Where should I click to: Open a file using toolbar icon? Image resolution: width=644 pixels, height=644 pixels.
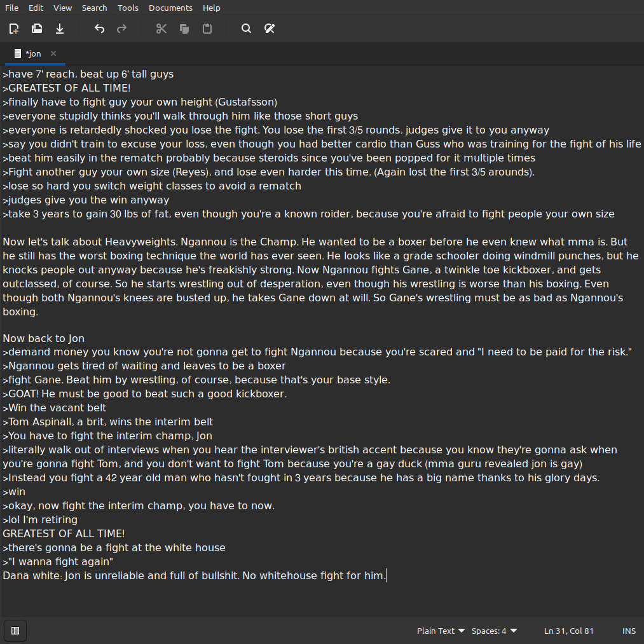coord(37,29)
